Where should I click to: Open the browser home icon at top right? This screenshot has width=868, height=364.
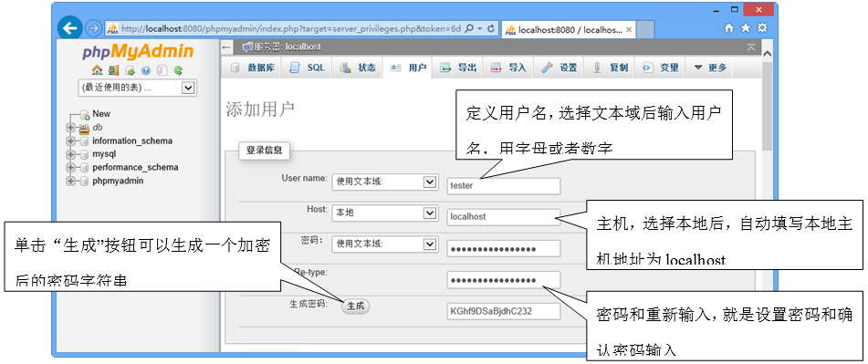pyautogui.click(x=729, y=27)
